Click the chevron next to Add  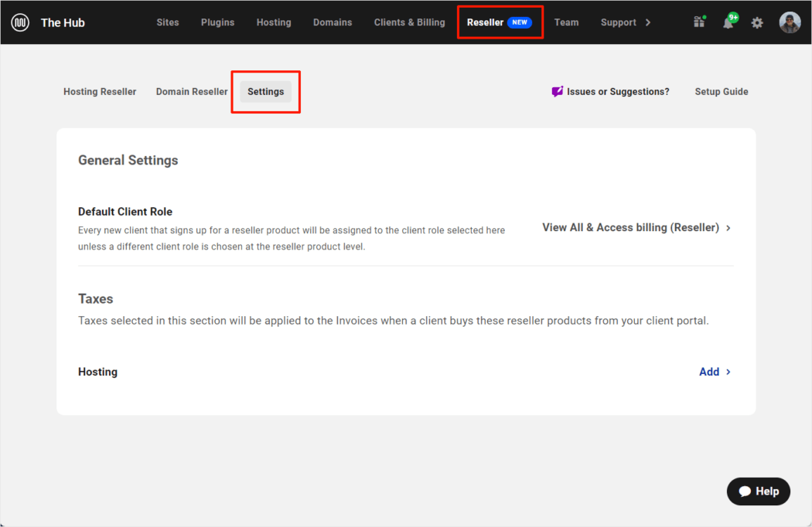click(x=728, y=372)
